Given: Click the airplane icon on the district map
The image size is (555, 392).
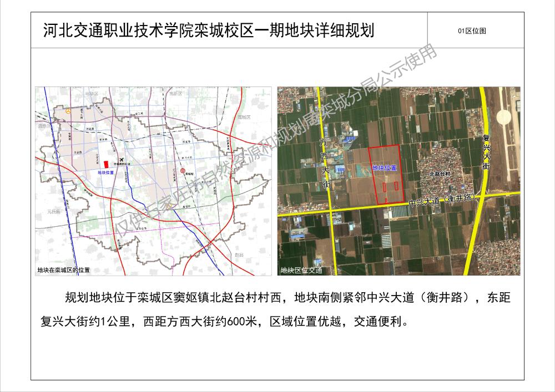Looking at the screenshot, I should [121, 159].
